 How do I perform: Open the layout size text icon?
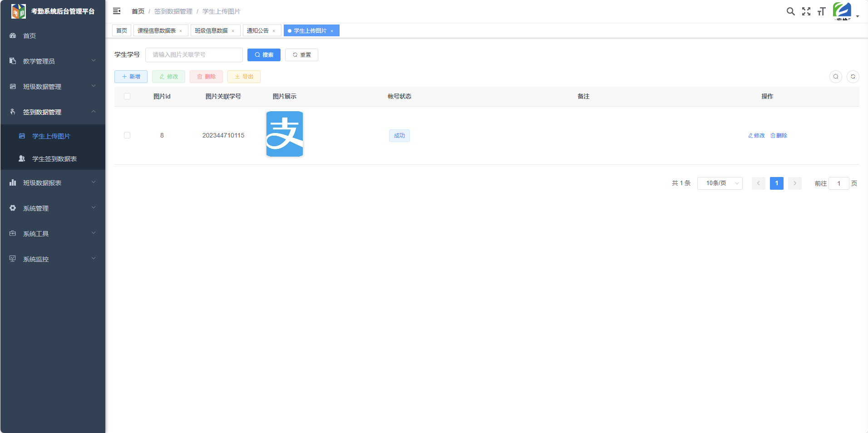pos(821,11)
